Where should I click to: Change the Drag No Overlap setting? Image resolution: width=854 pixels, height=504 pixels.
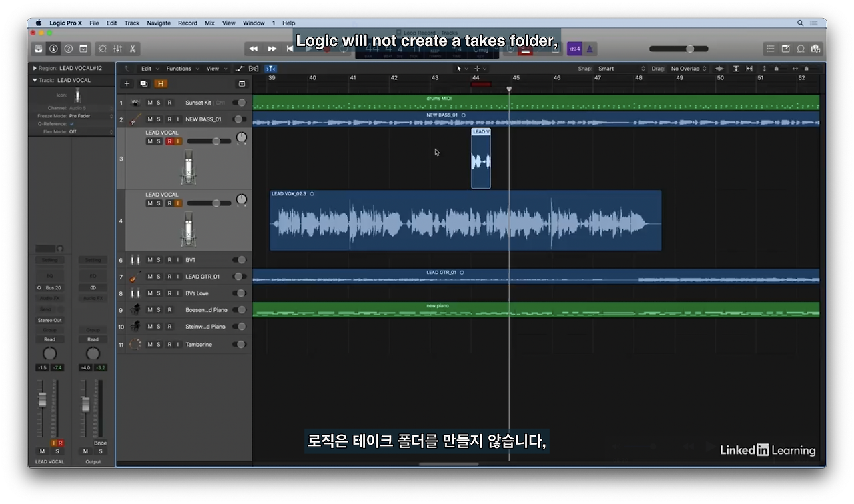689,69
